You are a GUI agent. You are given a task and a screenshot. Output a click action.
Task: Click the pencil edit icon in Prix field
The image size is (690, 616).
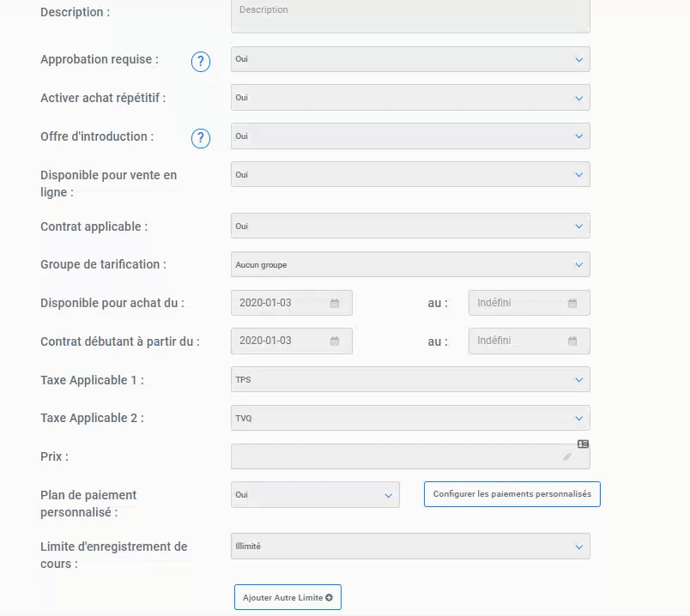point(567,456)
